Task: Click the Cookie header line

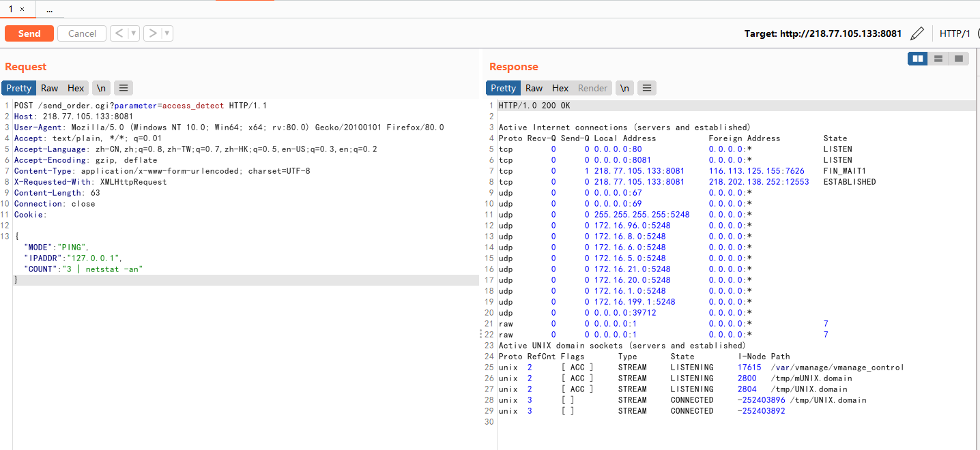Action: click(x=31, y=215)
